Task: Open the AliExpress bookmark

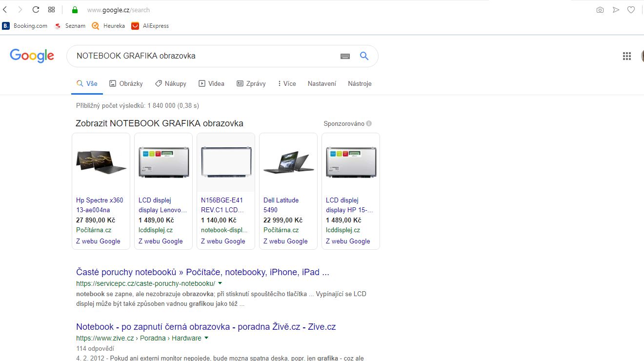Action: coord(150,26)
